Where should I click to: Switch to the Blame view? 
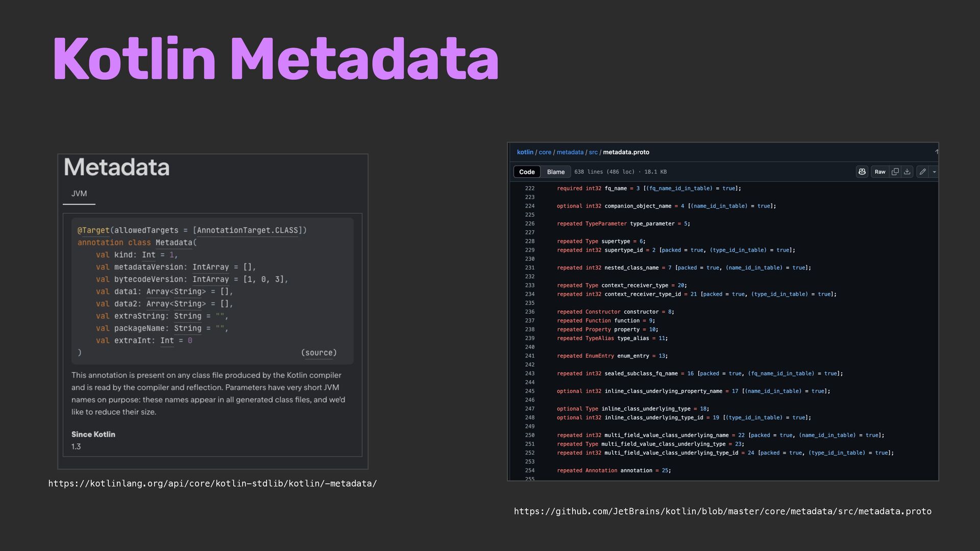point(555,172)
